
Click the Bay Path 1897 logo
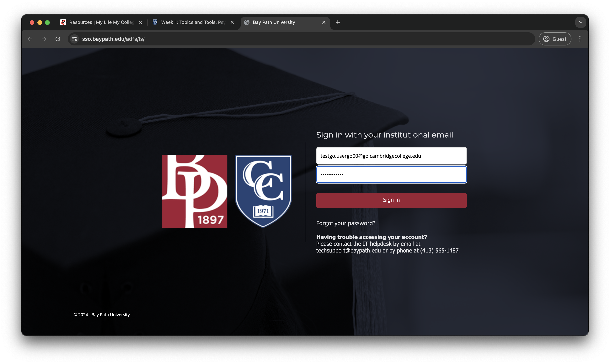point(194,191)
